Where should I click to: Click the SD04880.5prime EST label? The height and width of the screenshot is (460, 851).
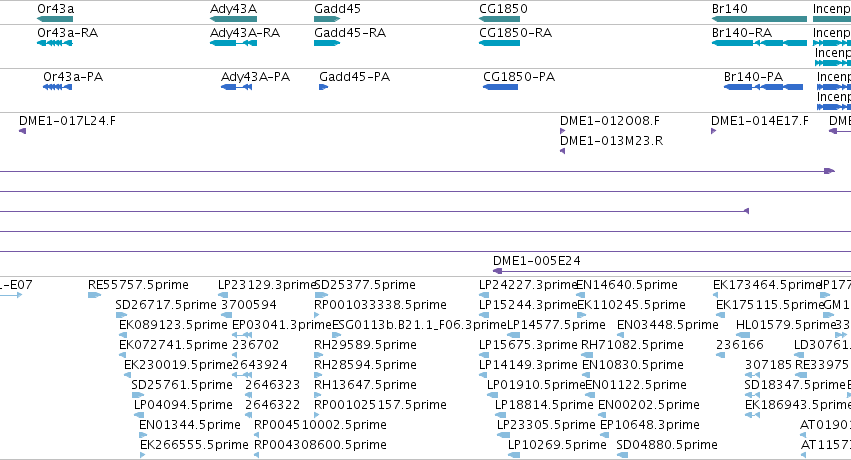click(666, 445)
